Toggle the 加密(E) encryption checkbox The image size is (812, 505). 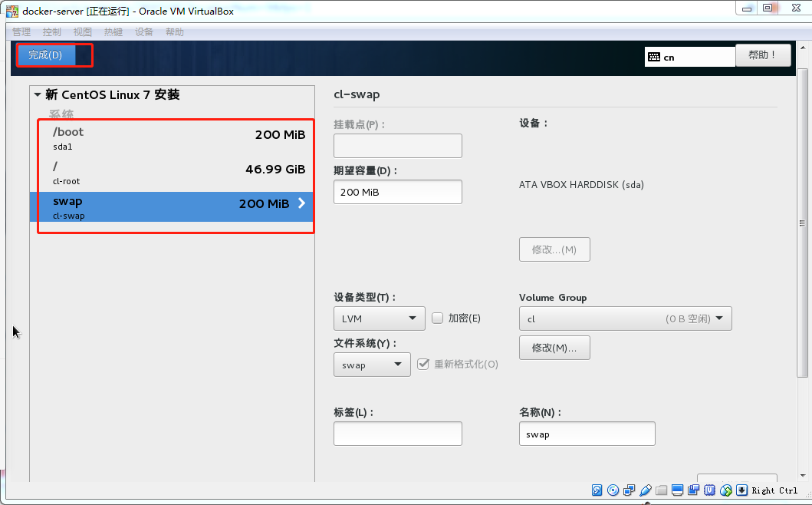tap(438, 318)
